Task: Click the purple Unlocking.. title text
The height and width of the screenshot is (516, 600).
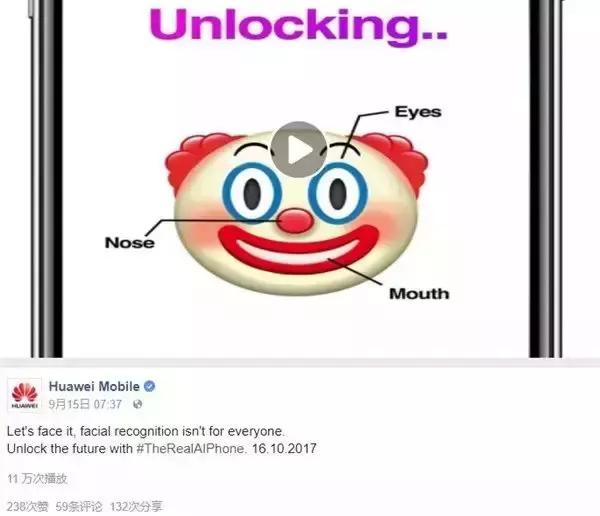Action: (298, 26)
